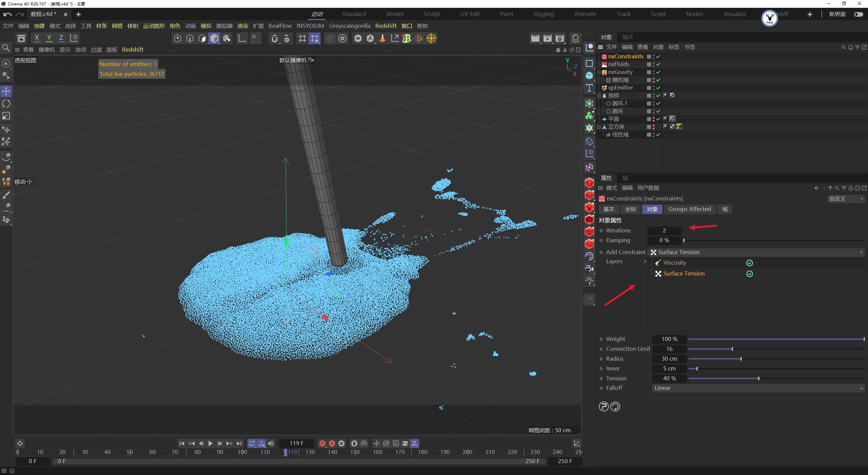Toggle the red visibility dot of 随机域
Viewport: 868px width, 475px height.
(x=653, y=79)
